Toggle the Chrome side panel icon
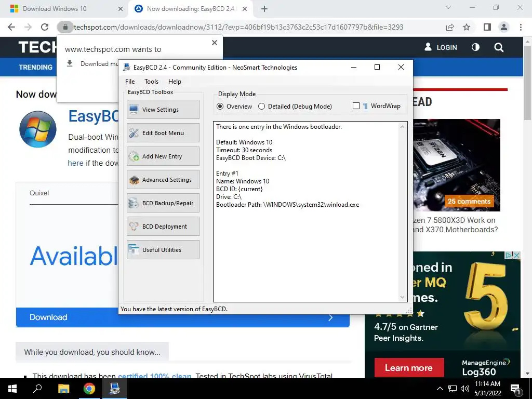The height and width of the screenshot is (399, 532). 487,27
